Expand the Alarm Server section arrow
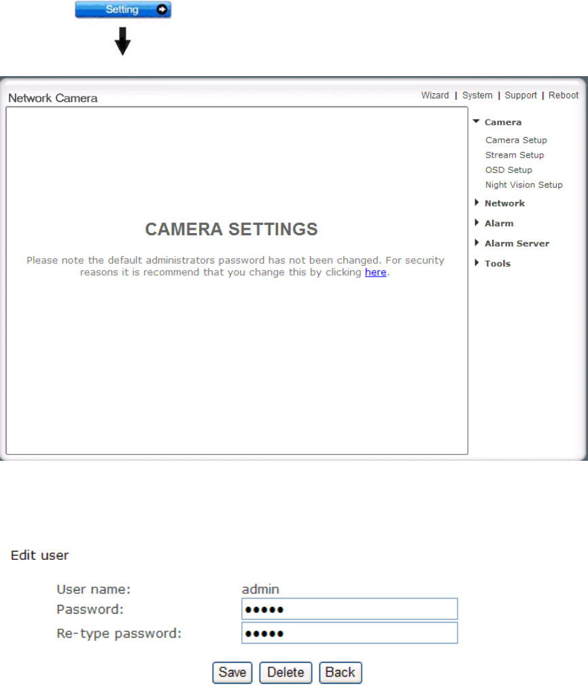Screen dimensions: 588x700 click(477, 243)
